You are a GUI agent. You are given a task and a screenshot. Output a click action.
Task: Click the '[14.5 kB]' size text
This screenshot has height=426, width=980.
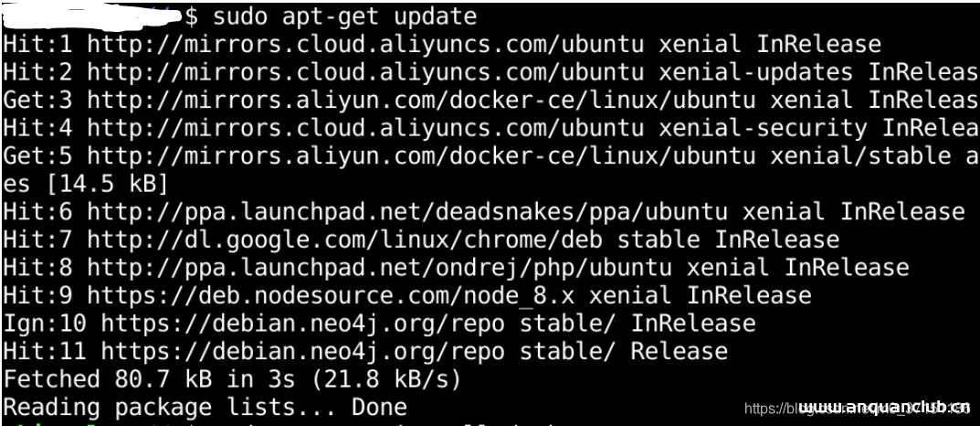pyautogui.click(x=106, y=184)
